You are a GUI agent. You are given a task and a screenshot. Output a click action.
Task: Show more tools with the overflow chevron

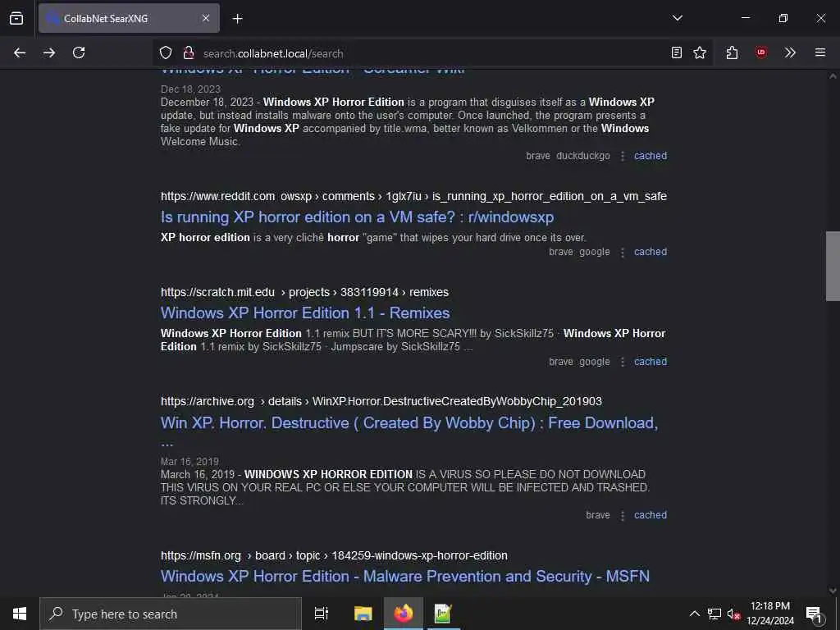pos(790,52)
